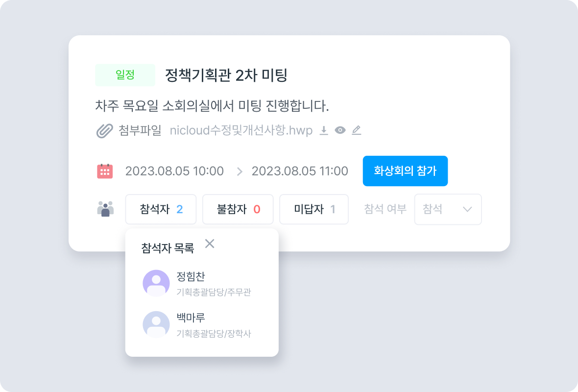Open the nicloud수정및개선사항.hwp file link
578x392 pixels.
click(x=241, y=130)
